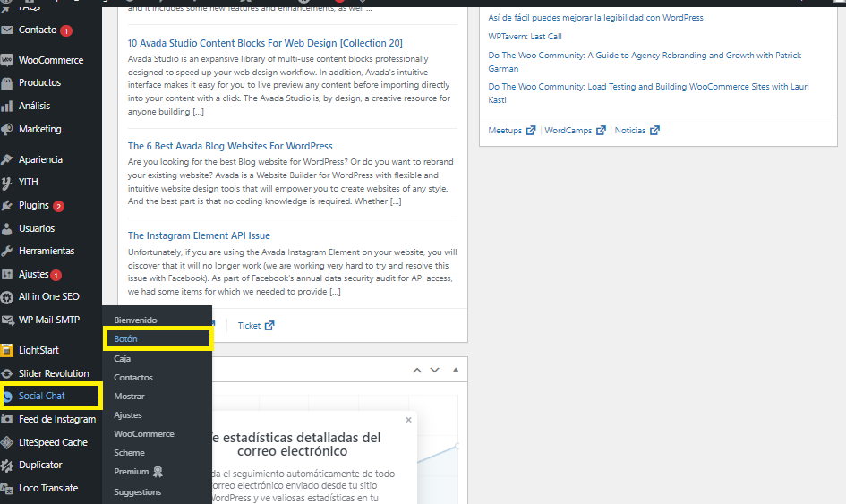Click the Premium badge icon in submenu
The height and width of the screenshot is (504, 846).
coord(158,472)
